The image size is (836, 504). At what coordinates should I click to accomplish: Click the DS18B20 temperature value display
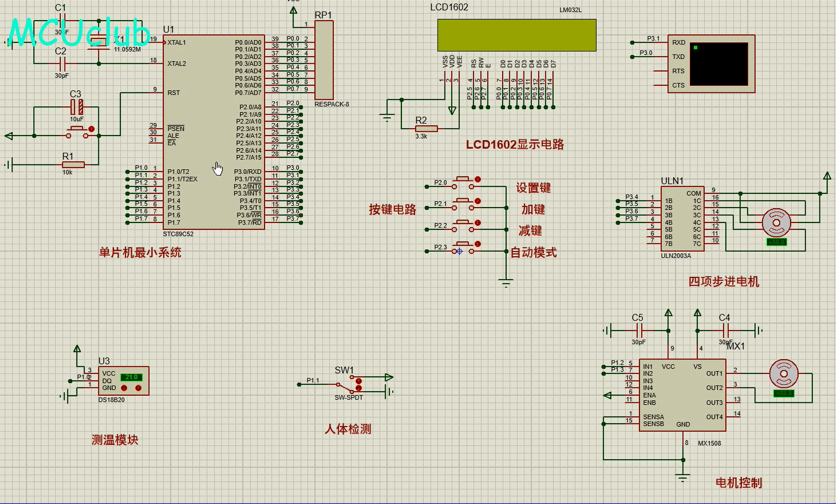[x=131, y=377]
